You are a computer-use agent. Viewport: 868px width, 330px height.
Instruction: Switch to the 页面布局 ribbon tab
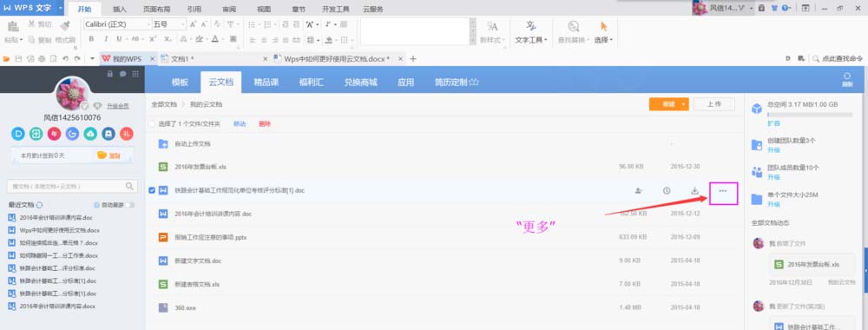point(156,10)
